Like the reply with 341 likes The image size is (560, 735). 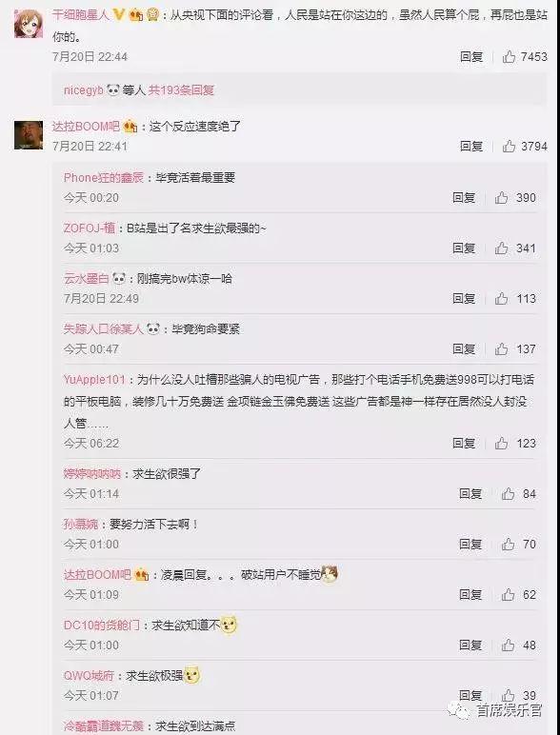501,248
